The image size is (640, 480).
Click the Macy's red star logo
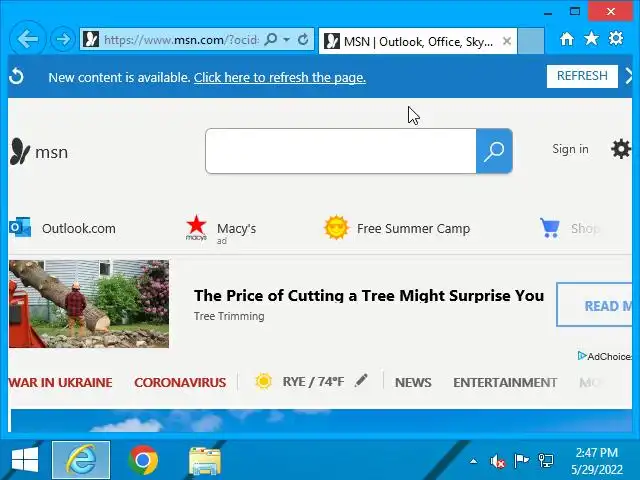196,228
